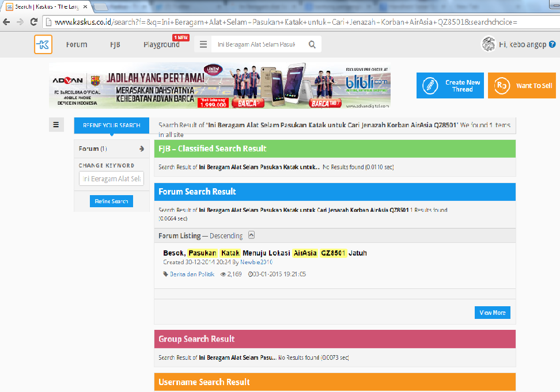Open the Playground menu with new badge
The width and height of the screenshot is (560, 392).
[x=161, y=44]
